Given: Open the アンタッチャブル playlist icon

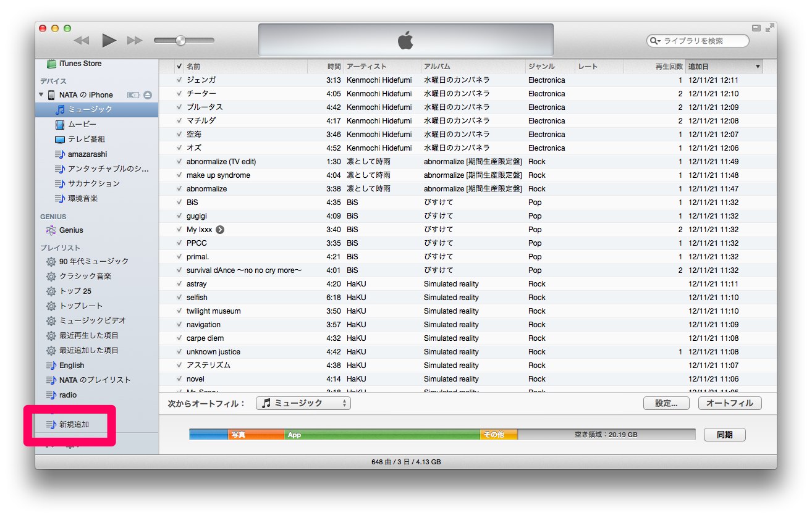Looking at the screenshot, I should click(60, 169).
